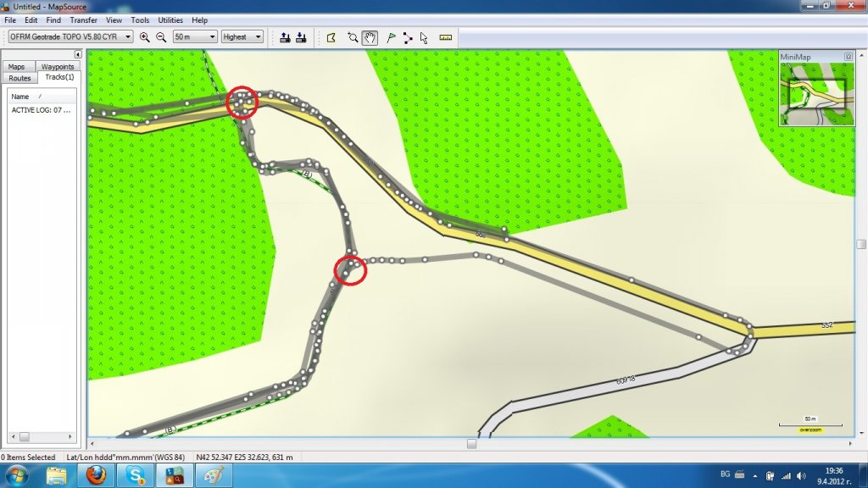Click the map's horizontal scrollbar thumb
The height and width of the screenshot is (488, 868).
click(471, 444)
